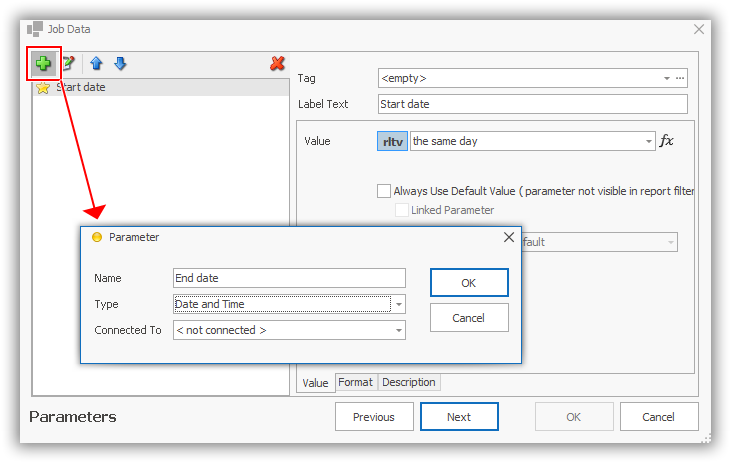This screenshot has width=731, height=463.
Task: Click the rltv relative value button
Action: (x=393, y=142)
